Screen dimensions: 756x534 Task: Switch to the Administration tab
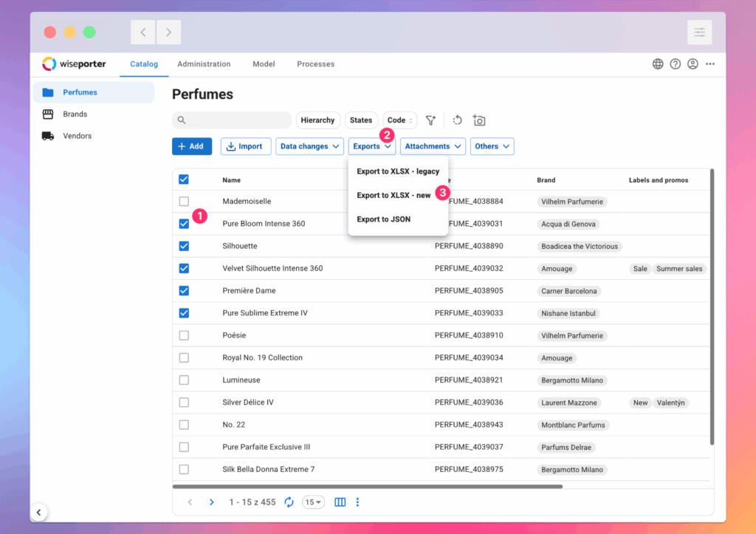point(204,64)
